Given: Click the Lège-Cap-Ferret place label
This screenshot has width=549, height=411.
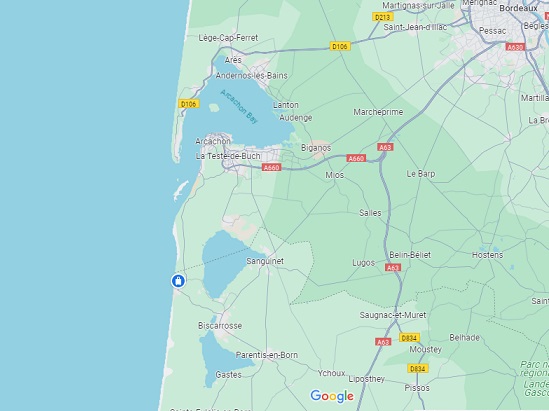Looking at the screenshot, I should pyautogui.click(x=228, y=38).
